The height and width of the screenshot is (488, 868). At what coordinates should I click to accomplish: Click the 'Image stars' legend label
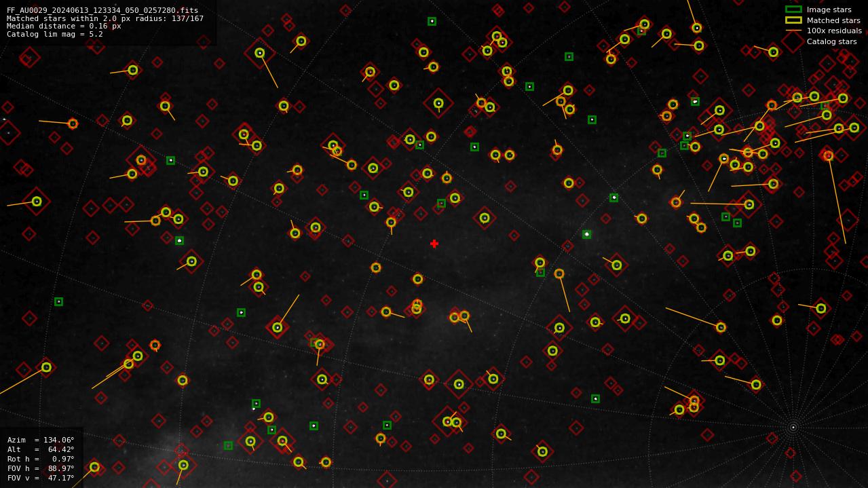tap(829, 10)
